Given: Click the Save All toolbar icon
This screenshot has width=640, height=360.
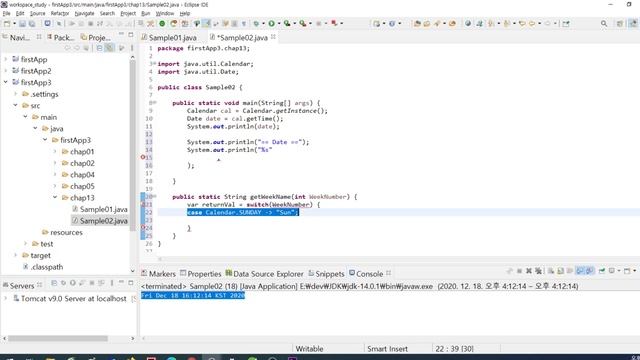Looking at the screenshot, I should (31, 24).
